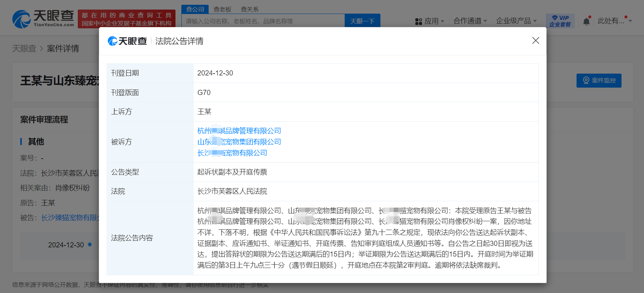The width and height of the screenshot is (644, 293).
Task: Click the 刊登版面 value G70
Action: [x=204, y=93]
